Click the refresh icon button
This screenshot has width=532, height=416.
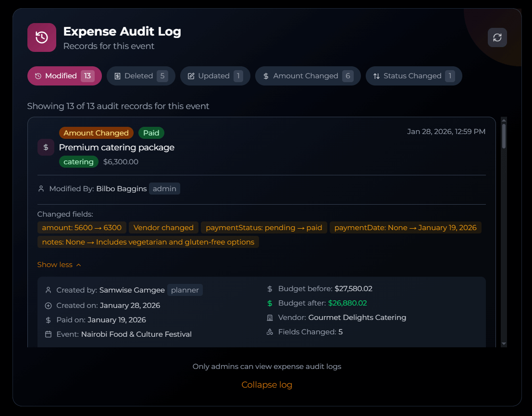(497, 37)
